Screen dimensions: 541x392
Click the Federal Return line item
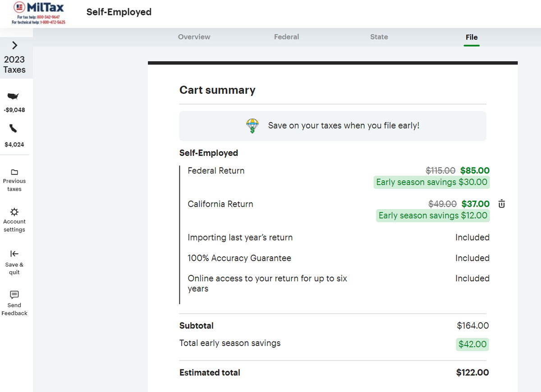(x=216, y=171)
